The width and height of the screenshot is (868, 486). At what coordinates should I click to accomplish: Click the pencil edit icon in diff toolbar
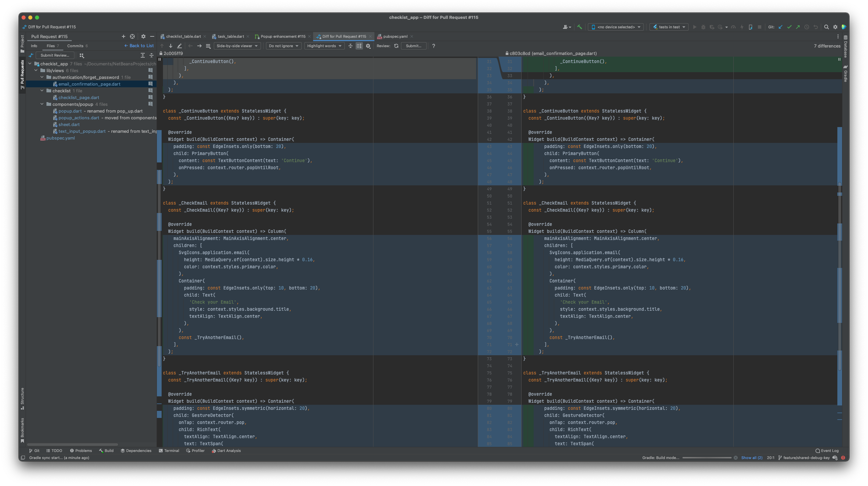point(179,46)
